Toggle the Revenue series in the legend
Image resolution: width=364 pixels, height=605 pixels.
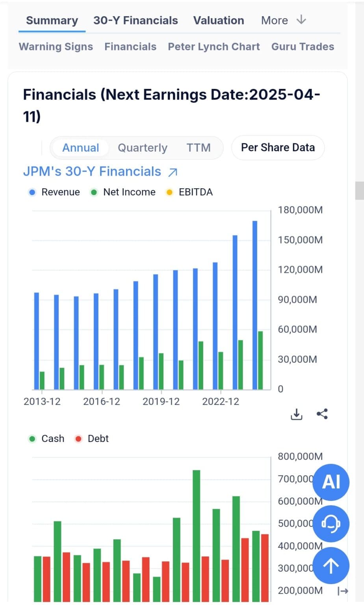point(54,192)
